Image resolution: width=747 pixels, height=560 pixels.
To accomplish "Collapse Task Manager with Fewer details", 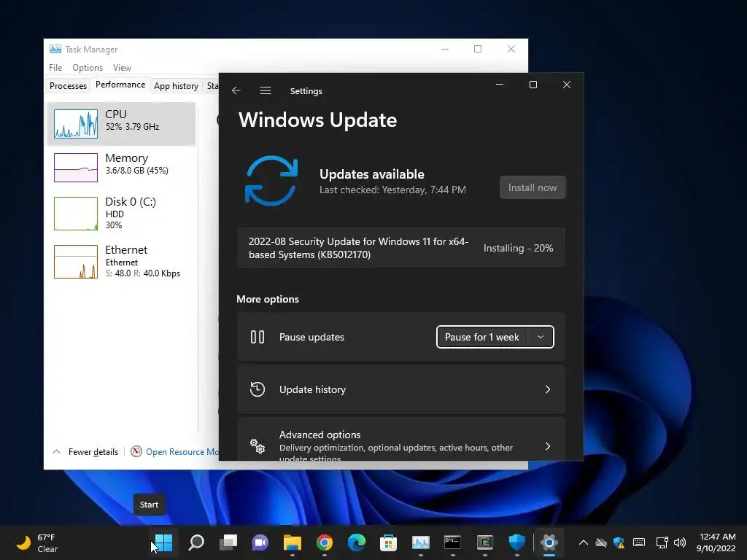I will click(x=85, y=451).
